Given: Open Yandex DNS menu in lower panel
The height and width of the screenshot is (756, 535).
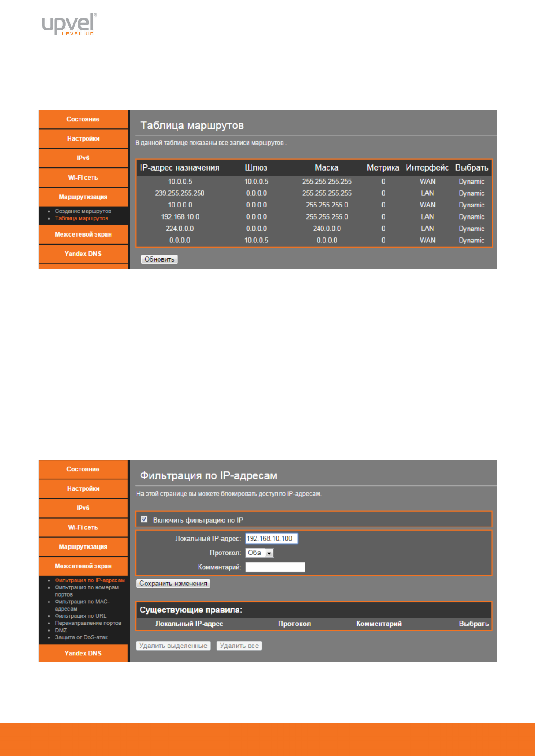Looking at the screenshot, I should coord(83,653).
